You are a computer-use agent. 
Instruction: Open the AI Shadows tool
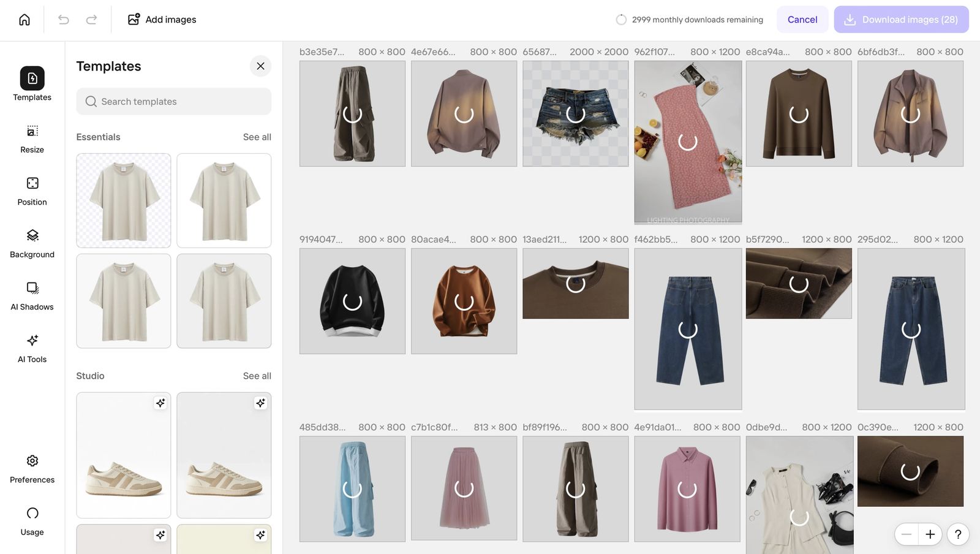[x=32, y=296]
